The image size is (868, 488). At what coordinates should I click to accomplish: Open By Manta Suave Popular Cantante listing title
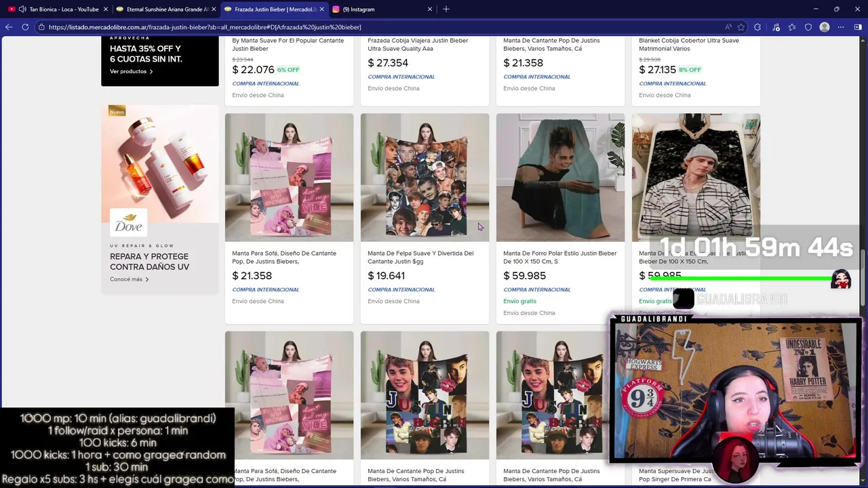click(x=288, y=45)
